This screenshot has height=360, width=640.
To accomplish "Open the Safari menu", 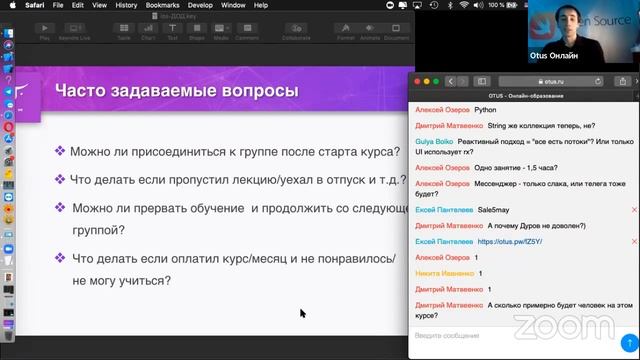I will click(35, 5).
